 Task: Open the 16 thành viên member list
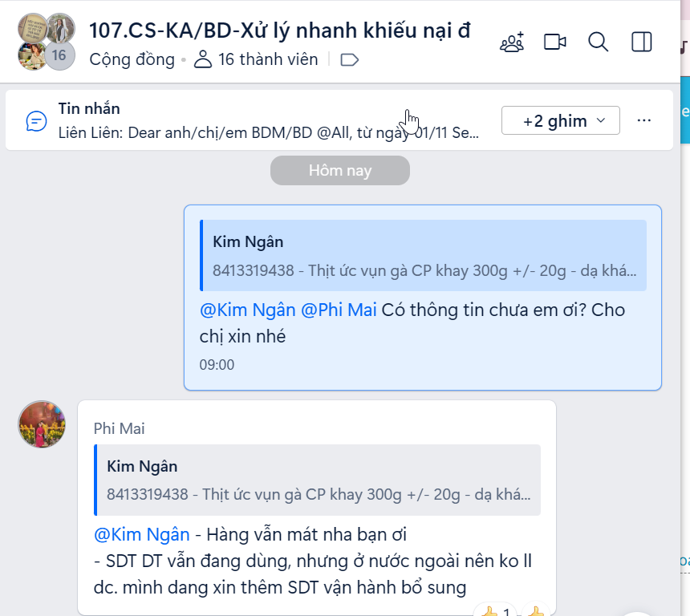point(256,59)
